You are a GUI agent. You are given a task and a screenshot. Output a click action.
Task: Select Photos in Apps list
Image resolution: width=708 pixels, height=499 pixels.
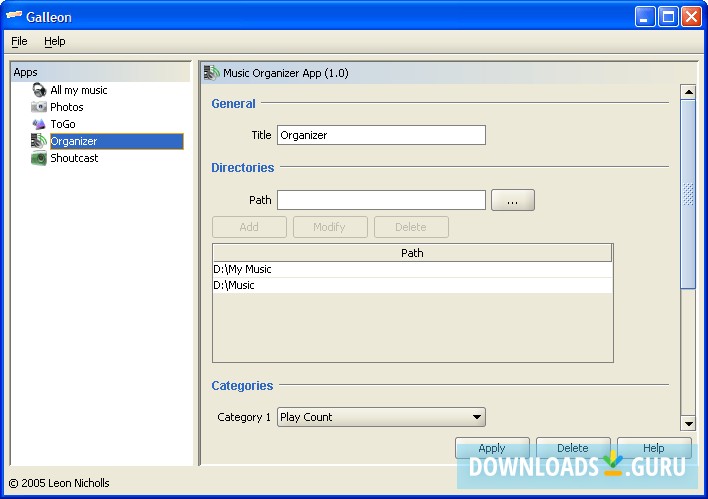pos(67,107)
